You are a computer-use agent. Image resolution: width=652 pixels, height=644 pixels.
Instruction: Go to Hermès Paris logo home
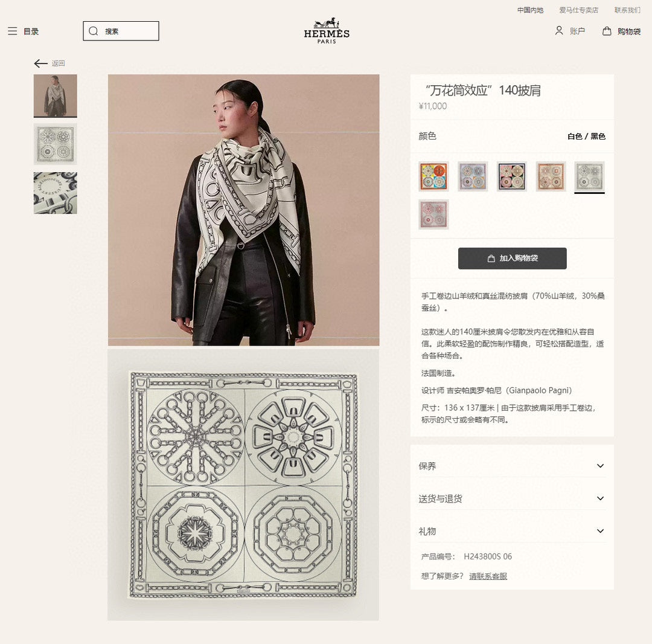click(327, 31)
